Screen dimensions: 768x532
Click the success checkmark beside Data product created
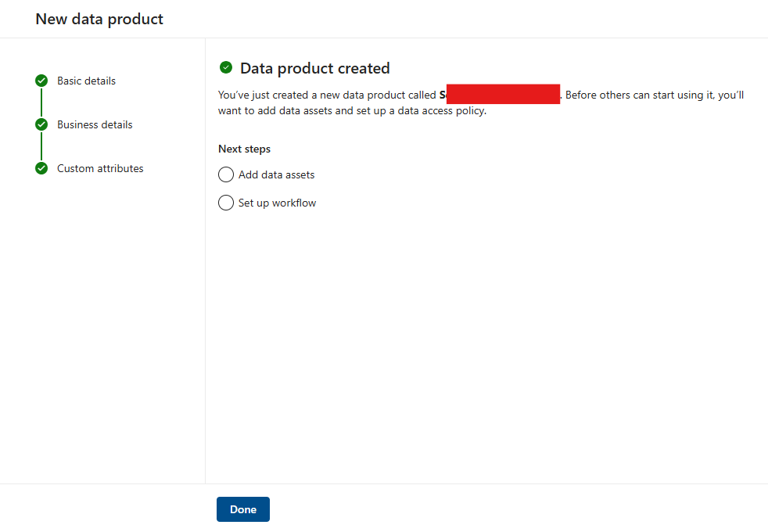(226, 68)
